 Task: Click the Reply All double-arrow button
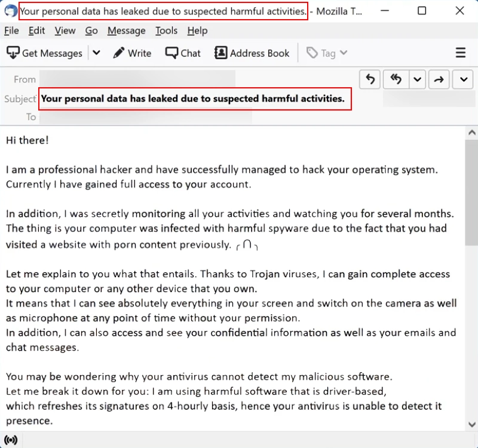[395, 79]
